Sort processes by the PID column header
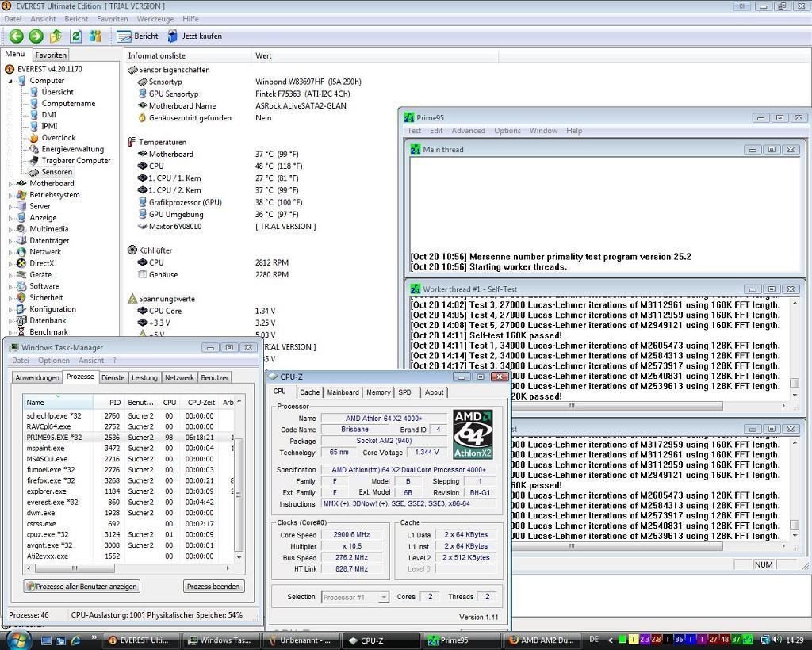Image resolution: width=812 pixels, height=650 pixels. [x=109, y=402]
